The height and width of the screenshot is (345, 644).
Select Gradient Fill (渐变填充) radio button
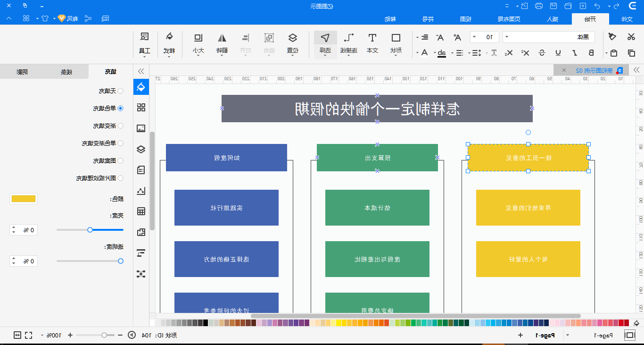pyautogui.click(x=120, y=126)
